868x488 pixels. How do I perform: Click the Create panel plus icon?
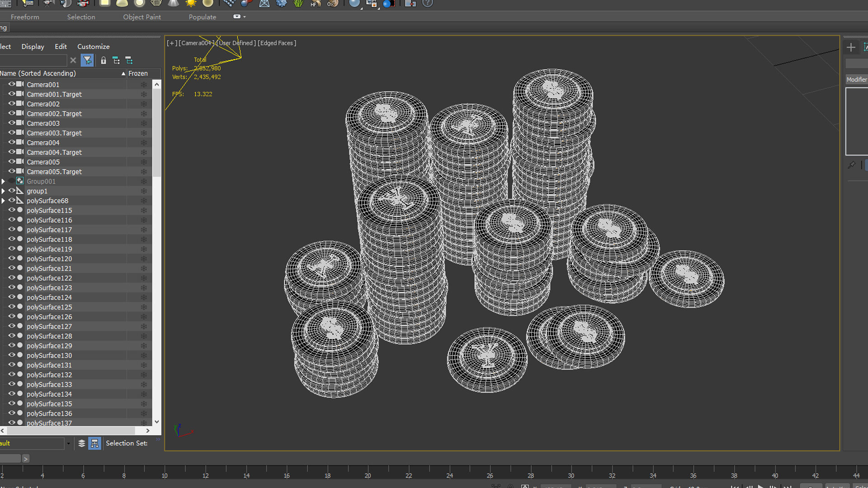pyautogui.click(x=851, y=47)
